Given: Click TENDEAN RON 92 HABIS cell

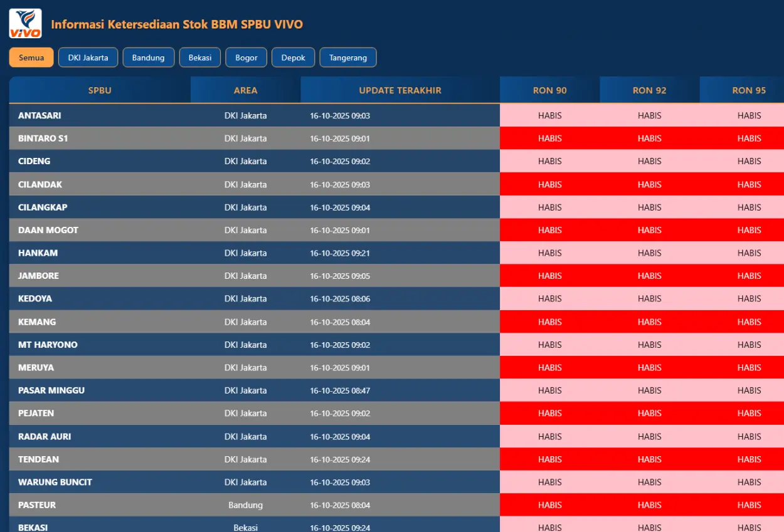Looking at the screenshot, I should tap(650, 459).
